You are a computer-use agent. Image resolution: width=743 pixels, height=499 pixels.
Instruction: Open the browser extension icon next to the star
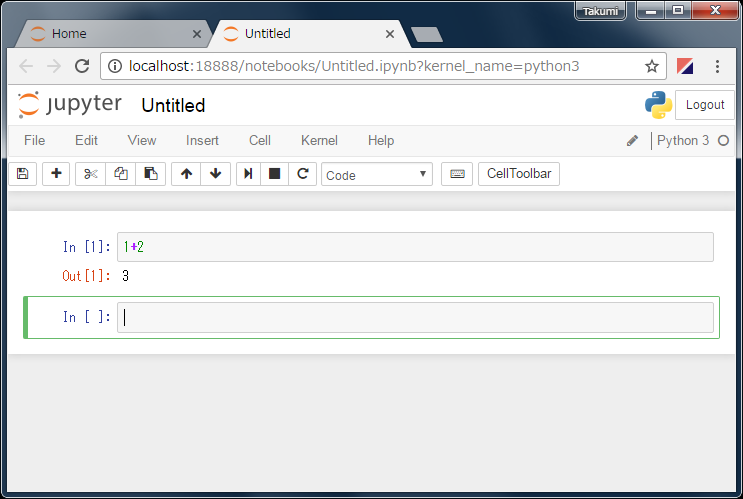685,66
